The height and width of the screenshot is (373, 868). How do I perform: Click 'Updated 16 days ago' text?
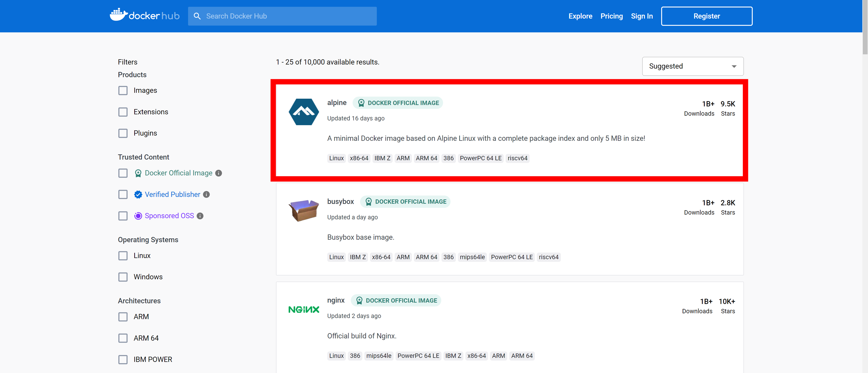[x=355, y=118]
